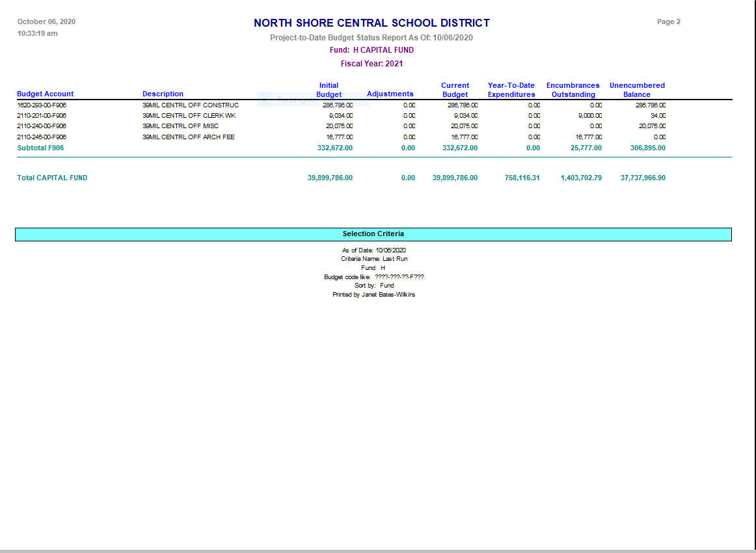756x553 pixels.
Task: Select ARCH FEE encumbrance amount '16,777.00'
Action: [x=589, y=137]
